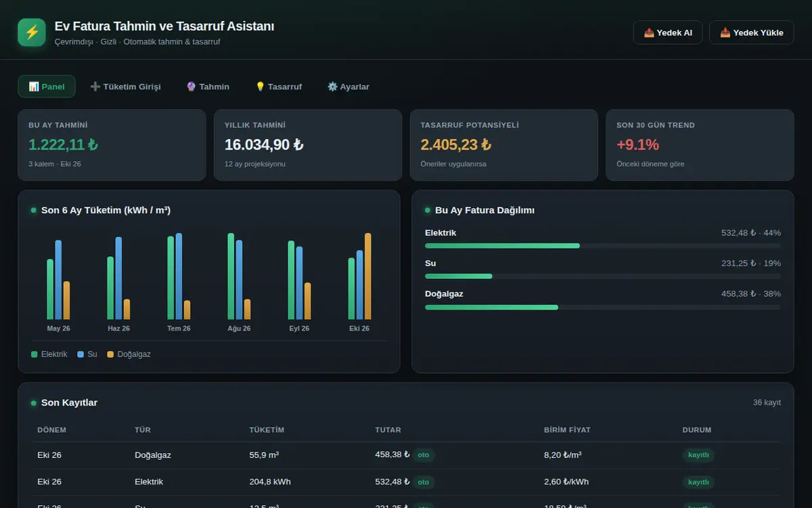812x508 pixels.
Task: Select the Yıllık Tahmini card
Action: click(x=308, y=145)
